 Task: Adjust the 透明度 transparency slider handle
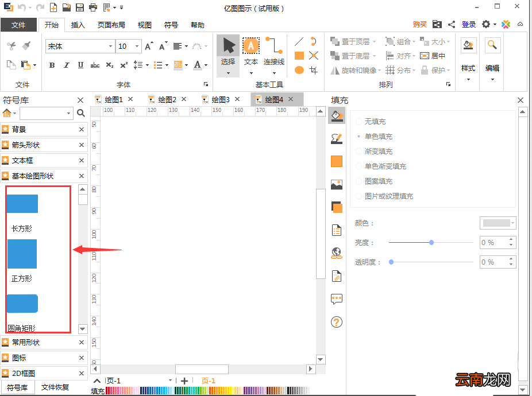coord(391,262)
